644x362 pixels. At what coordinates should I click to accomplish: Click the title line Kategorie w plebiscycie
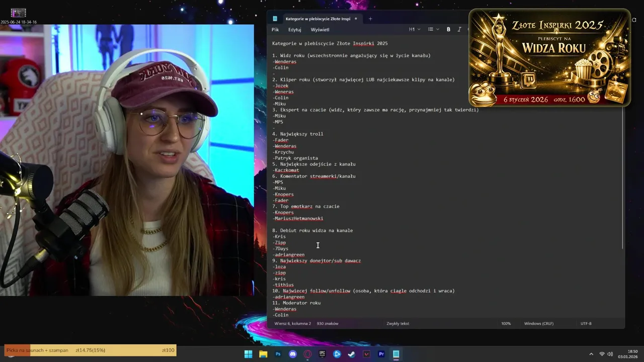click(x=330, y=43)
